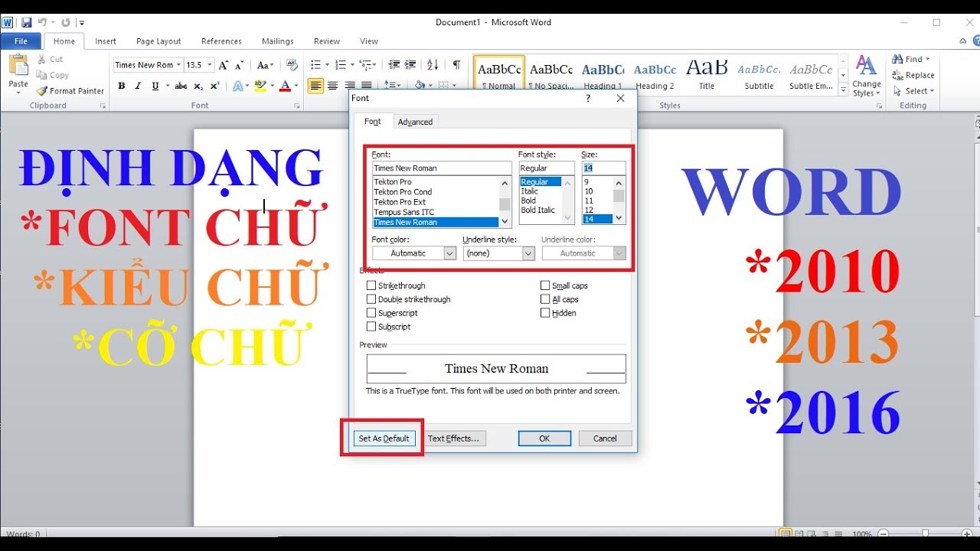Confirm the Font dialog with OK
The height and width of the screenshot is (551, 980).
point(544,439)
